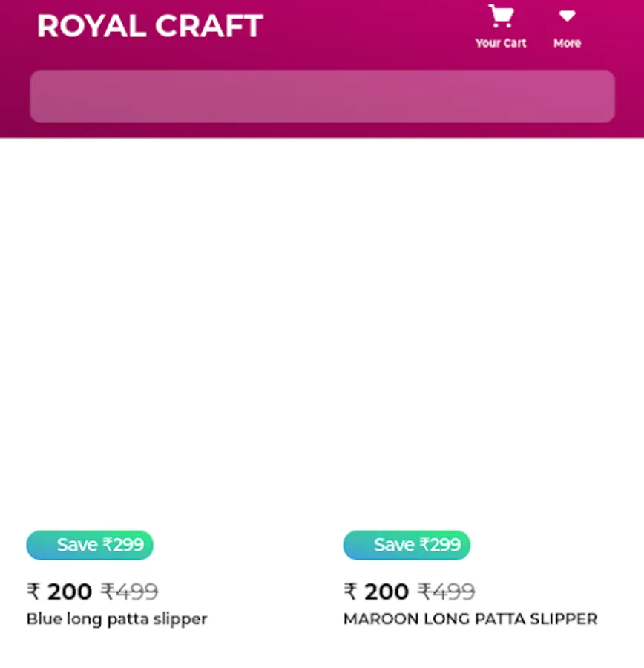This screenshot has height=668, width=644.
Task: Click Save ₹299 badge on Blue slipper
Action: coord(90,545)
